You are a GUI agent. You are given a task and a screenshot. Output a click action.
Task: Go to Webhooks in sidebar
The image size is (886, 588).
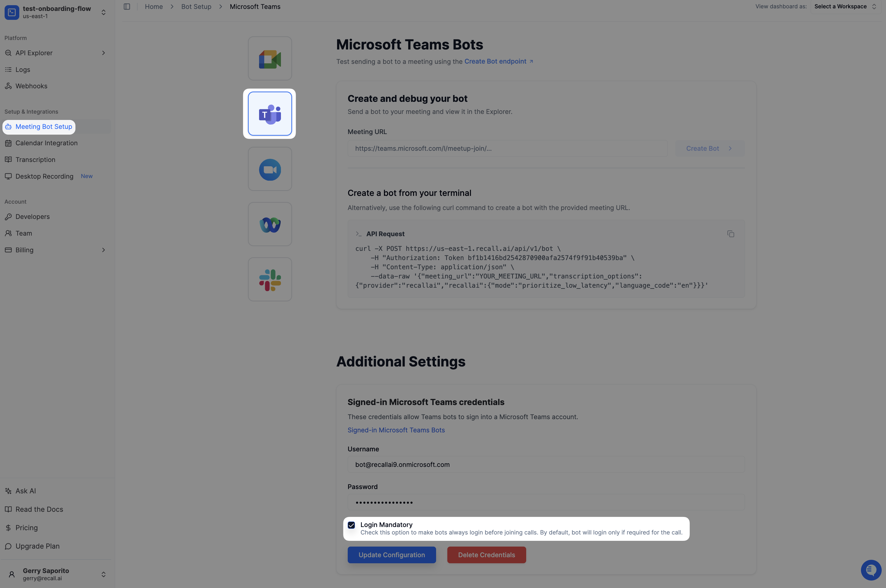point(31,86)
